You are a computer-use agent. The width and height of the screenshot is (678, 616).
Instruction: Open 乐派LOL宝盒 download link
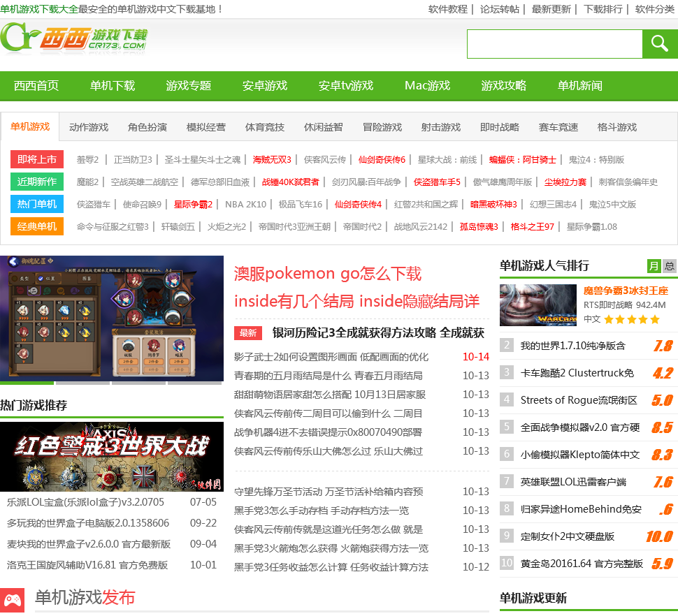85,502
